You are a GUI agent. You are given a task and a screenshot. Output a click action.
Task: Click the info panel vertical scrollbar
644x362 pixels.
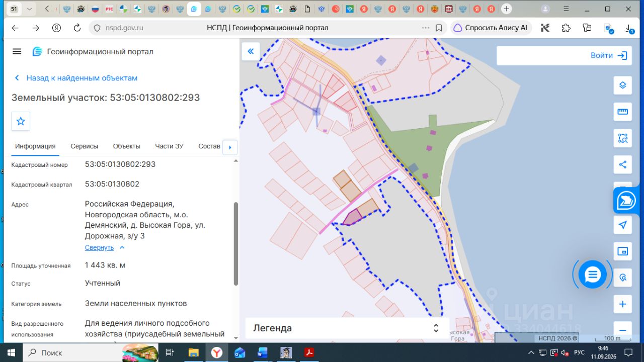coord(235,244)
